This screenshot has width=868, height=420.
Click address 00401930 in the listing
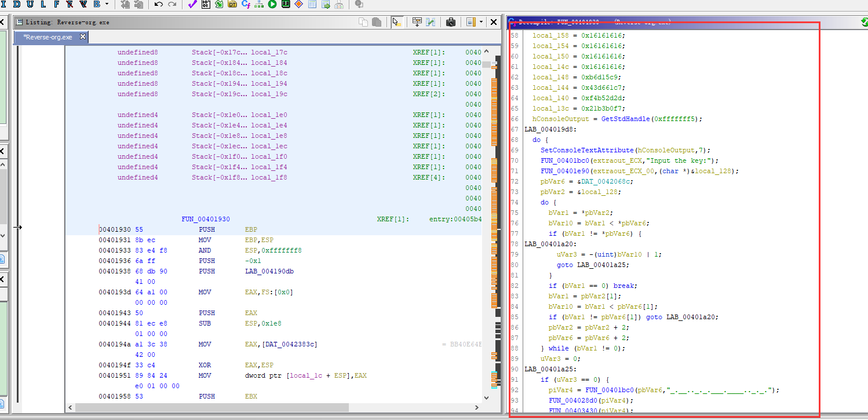[115, 229]
